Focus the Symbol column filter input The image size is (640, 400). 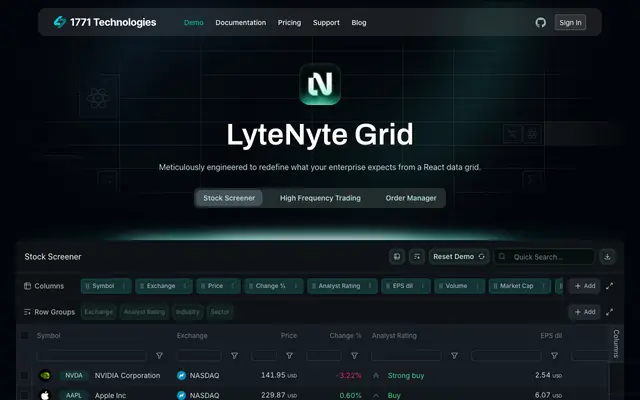pos(91,356)
